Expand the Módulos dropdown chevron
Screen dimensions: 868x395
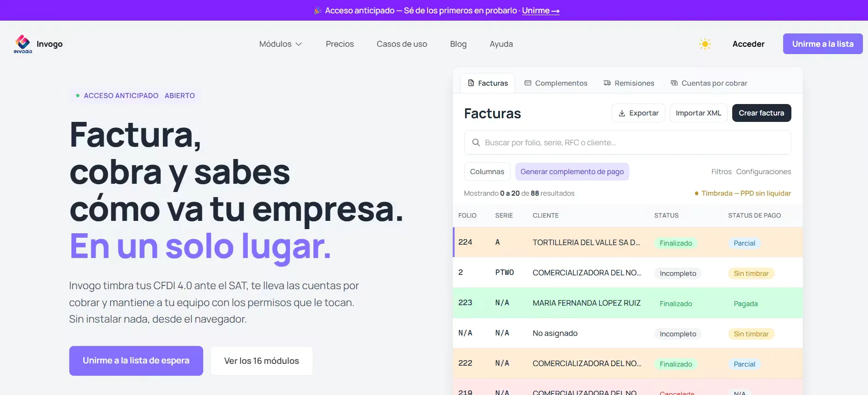click(x=299, y=44)
